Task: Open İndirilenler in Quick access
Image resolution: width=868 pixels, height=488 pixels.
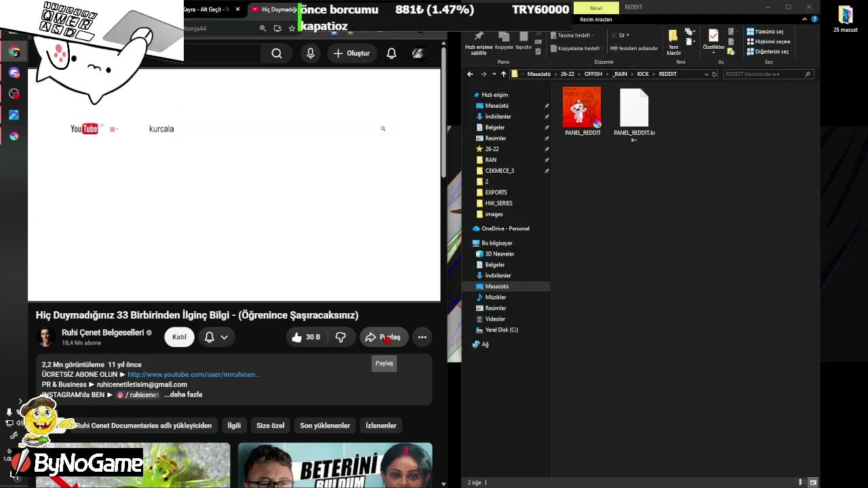Action: click(x=498, y=117)
